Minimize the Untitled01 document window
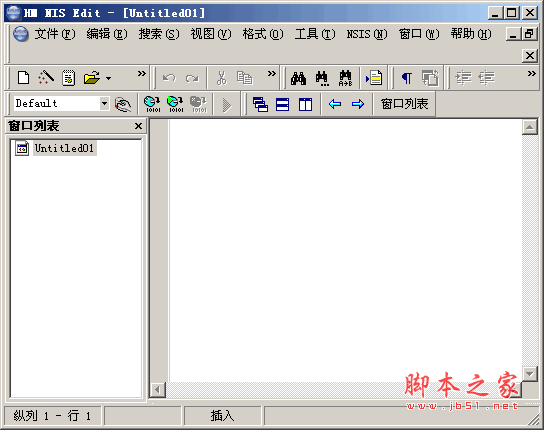Viewport: 545px width, 431px height. (x=513, y=34)
